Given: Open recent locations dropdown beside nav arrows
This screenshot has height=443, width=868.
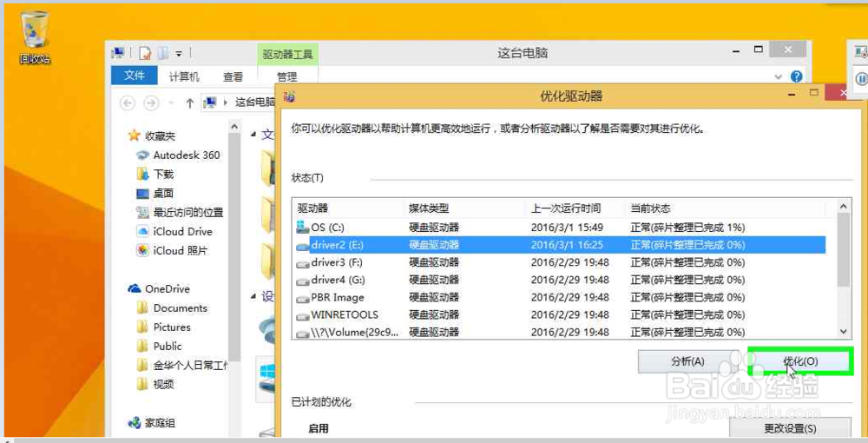Looking at the screenshot, I should pyautogui.click(x=171, y=103).
